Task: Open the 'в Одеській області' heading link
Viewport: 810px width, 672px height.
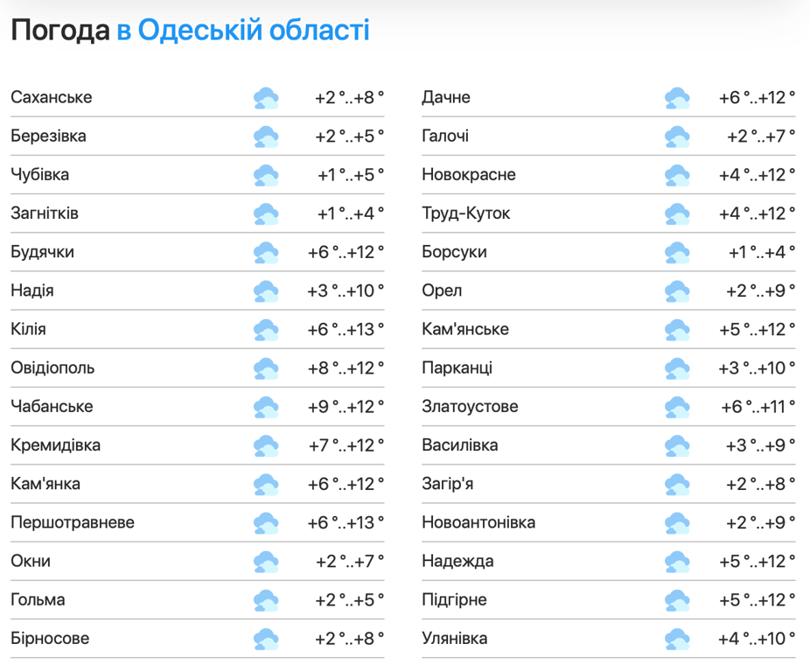Action: coord(243,31)
